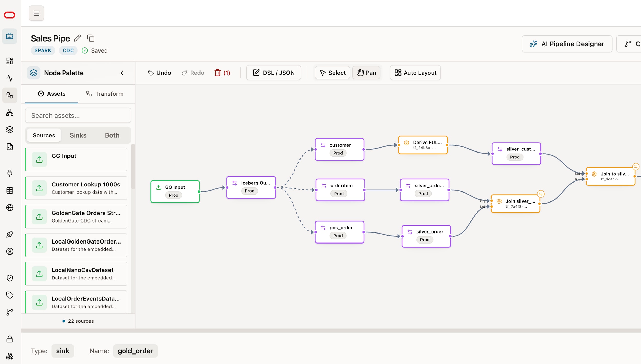
Task: Open the git branch icon in sidebar
Action: point(10,312)
